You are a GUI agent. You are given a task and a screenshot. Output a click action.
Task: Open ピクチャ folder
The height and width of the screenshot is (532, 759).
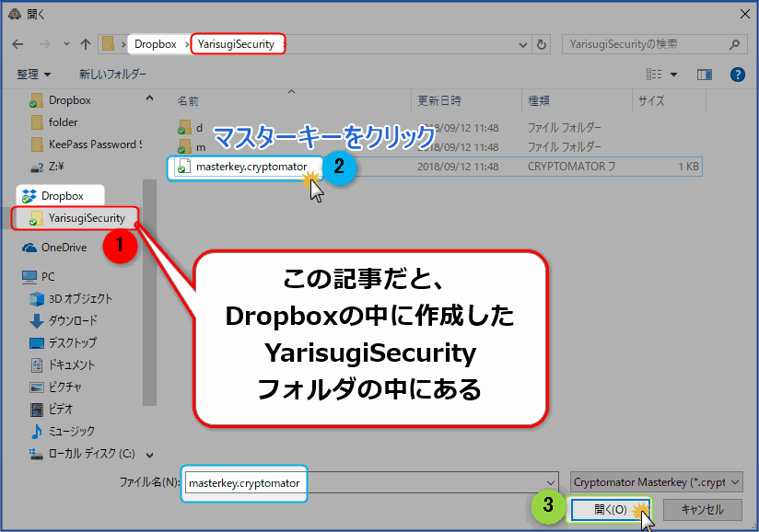(64, 387)
